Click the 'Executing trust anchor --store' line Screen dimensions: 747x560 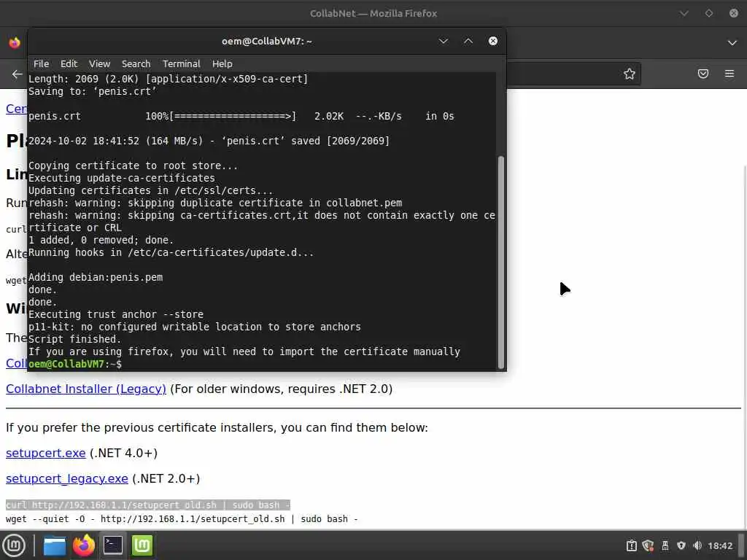pyautogui.click(x=116, y=314)
